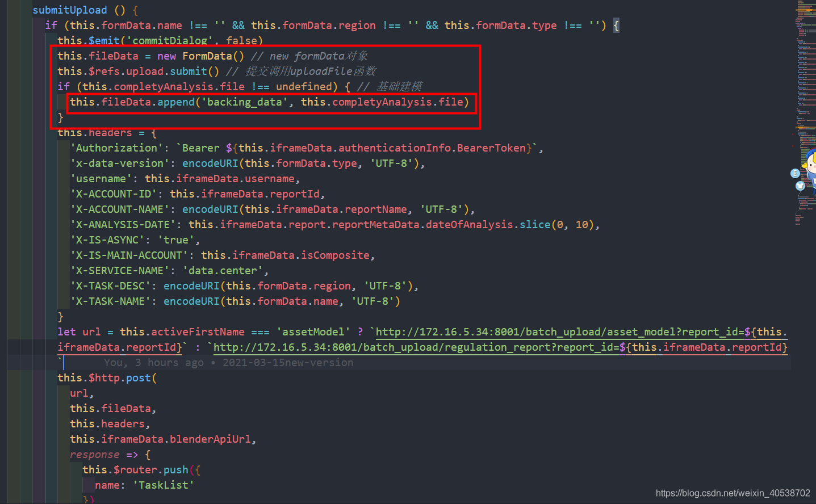The height and width of the screenshot is (504, 816).
Task: Click the circular E badge icon
Action: click(795, 173)
